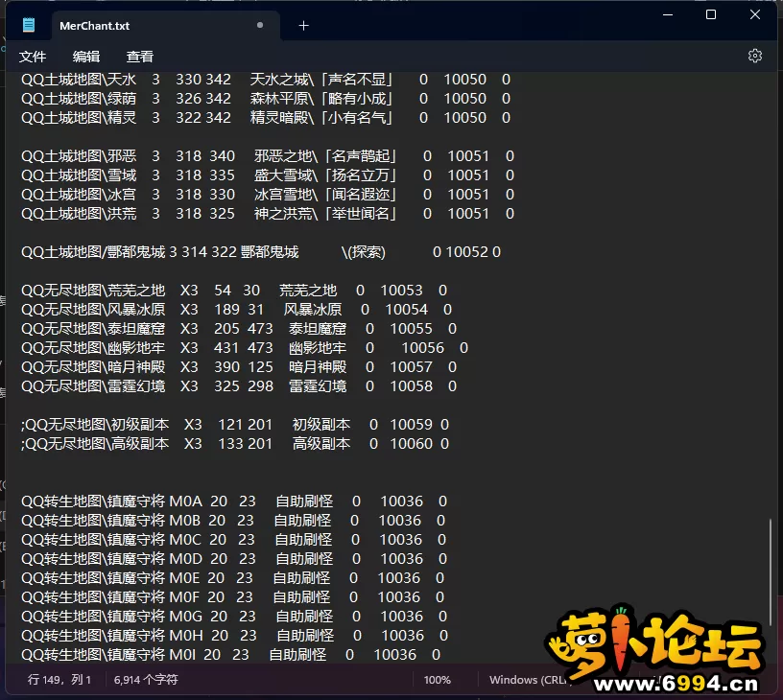Viewport: 783px width, 700px height.
Task: Close the Notepad window
Action: click(x=755, y=15)
